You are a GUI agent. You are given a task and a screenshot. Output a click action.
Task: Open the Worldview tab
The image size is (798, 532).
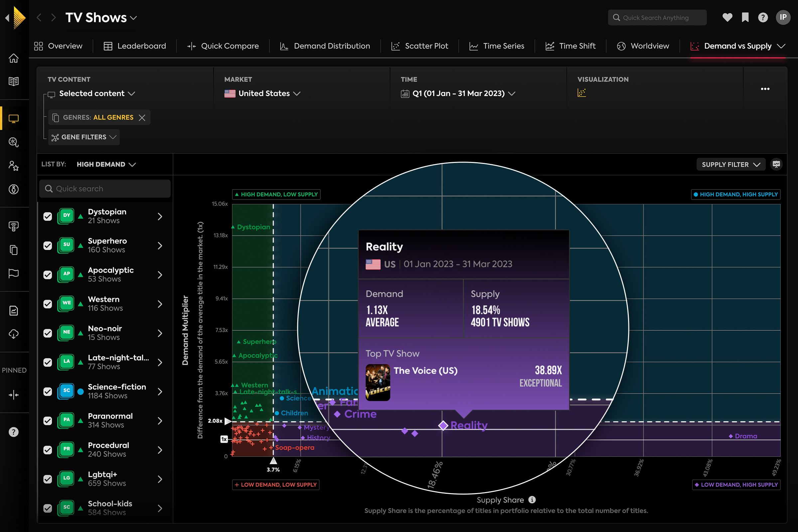[643, 46]
